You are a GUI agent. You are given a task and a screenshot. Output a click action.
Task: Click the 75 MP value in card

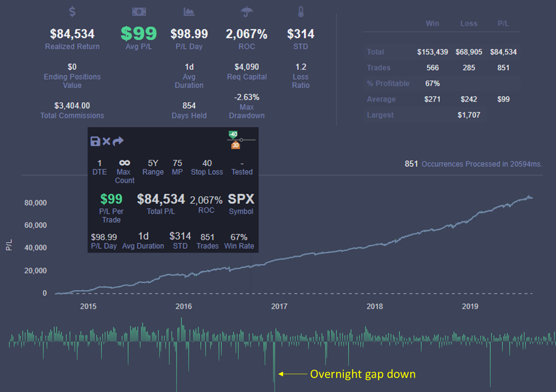pos(177,163)
